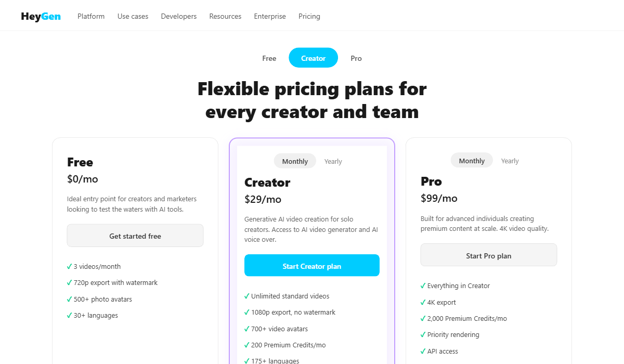The width and height of the screenshot is (624, 364).
Task: Click the checkmark beside API access
Action: [423, 351]
